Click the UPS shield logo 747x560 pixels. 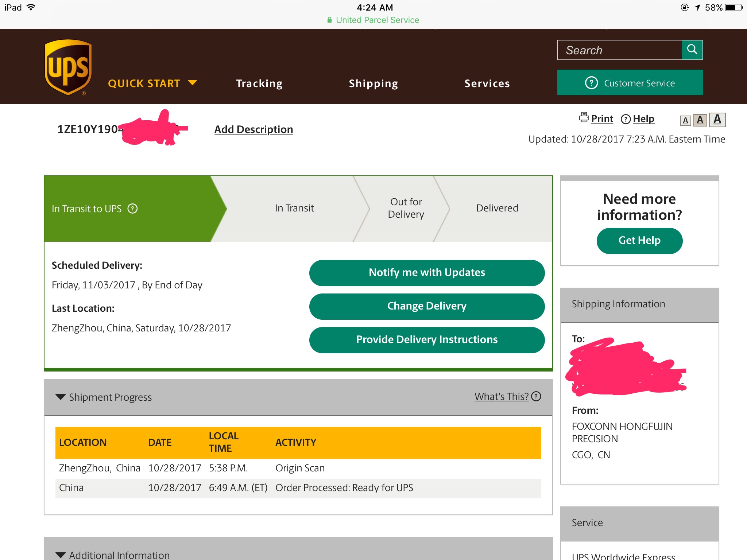(68, 67)
